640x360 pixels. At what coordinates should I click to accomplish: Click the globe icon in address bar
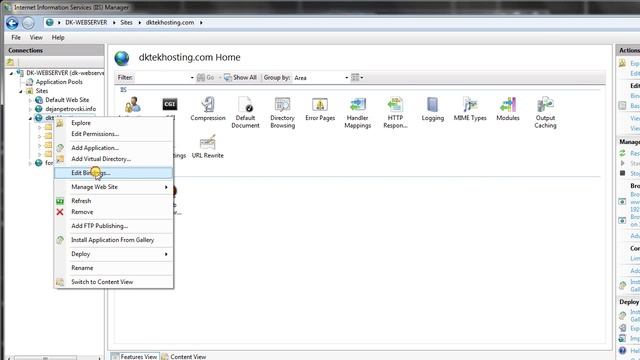click(49, 22)
